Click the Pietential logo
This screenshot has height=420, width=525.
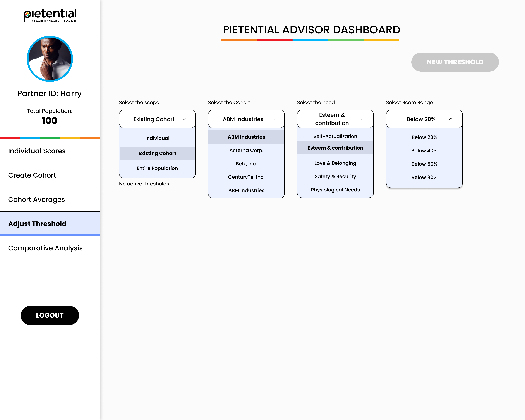(50, 15)
